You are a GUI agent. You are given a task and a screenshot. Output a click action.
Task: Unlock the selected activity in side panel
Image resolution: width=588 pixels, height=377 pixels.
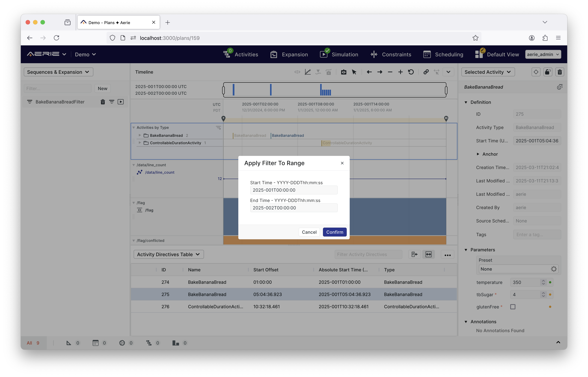[548, 72]
